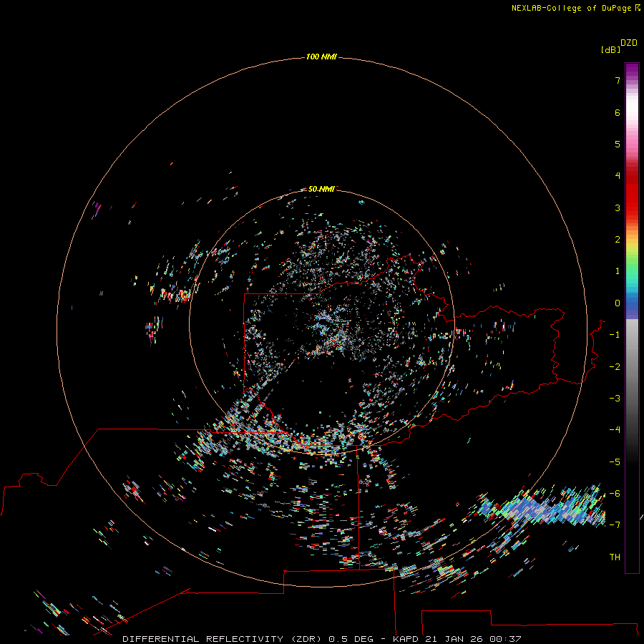
Task: Click the 6 dB value on the color scale
Action: [x=618, y=112]
